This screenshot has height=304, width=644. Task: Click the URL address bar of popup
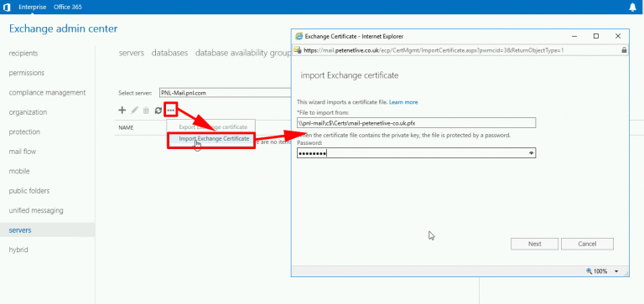pyautogui.click(x=461, y=50)
